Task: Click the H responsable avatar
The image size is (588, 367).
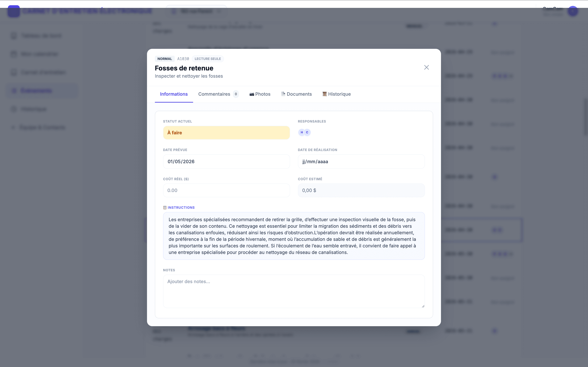Action: [x=302, y=132]
